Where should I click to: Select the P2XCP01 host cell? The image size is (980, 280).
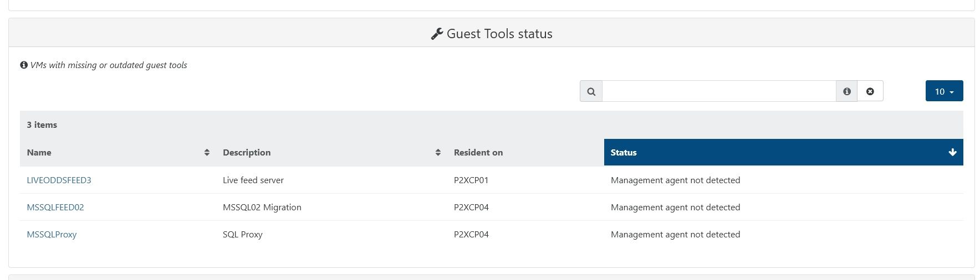(471, 180)
